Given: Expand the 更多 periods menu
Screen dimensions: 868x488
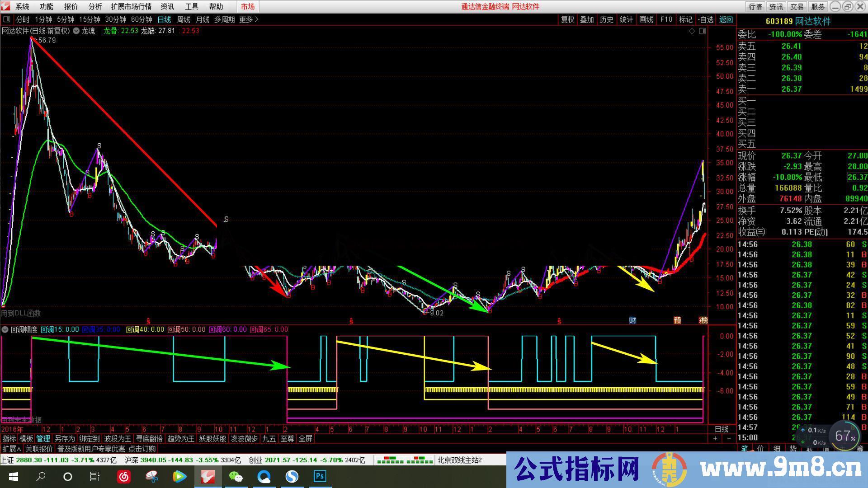Looking at the screenshot, I should [x=249, y=19].
